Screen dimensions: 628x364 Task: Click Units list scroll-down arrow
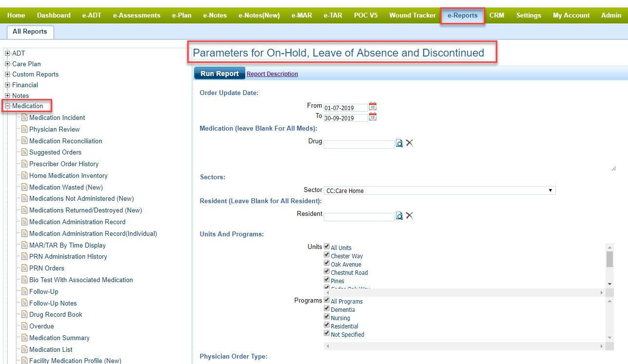pos(609,284)
